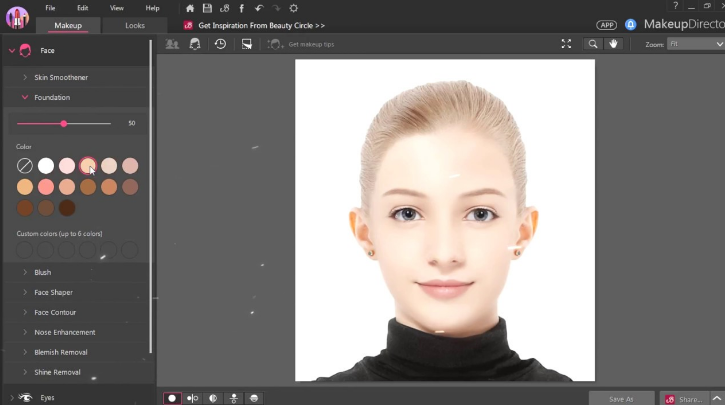
Task: Click the APP badge button
Action: click(606, 25)
